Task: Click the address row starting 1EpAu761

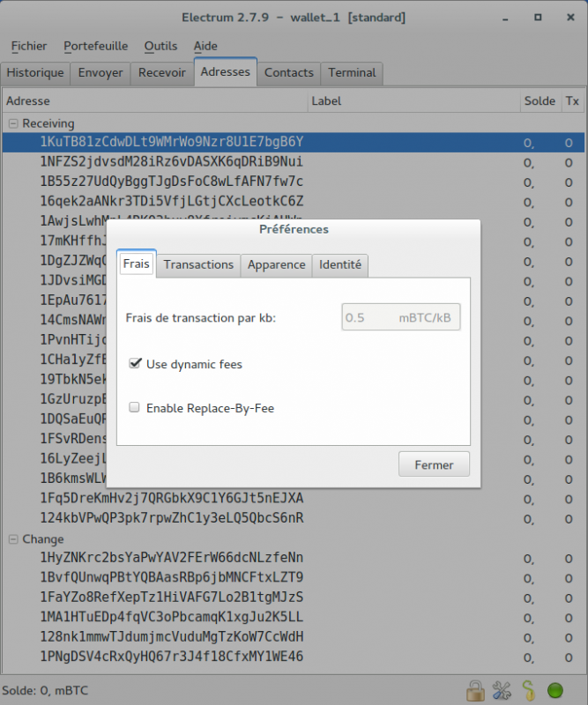Action: pyautogui.click(x=73, y=301)
